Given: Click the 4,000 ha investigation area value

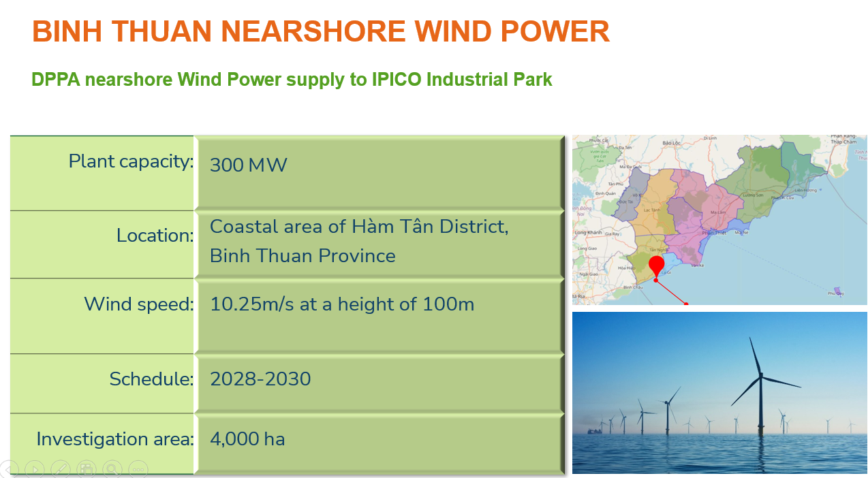Looking at the screenshot, I should 247,439.
